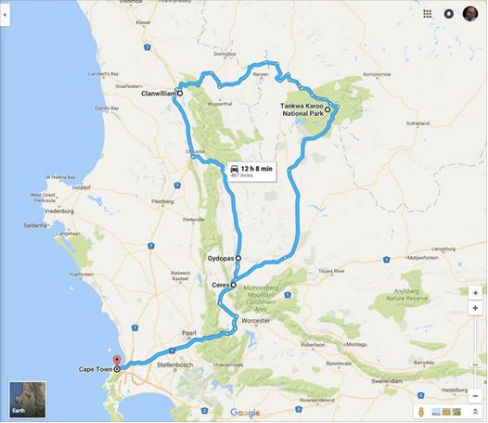Screen dimensions: 488x423
Task: Click the zoom slider handle
Action: tap(476, 365)
